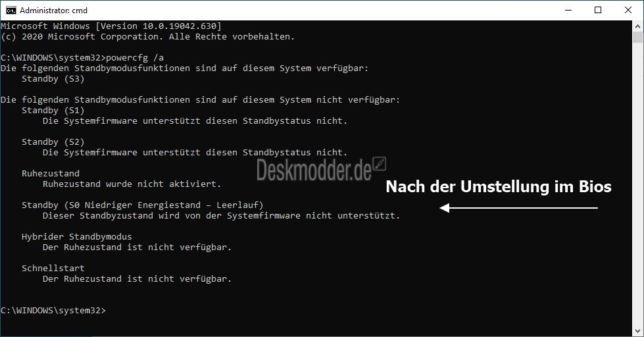The height and width of the screenshot is (337, 644).
Task: Maximize the Administrator: cmd window
Action: (x=598, y=11)
